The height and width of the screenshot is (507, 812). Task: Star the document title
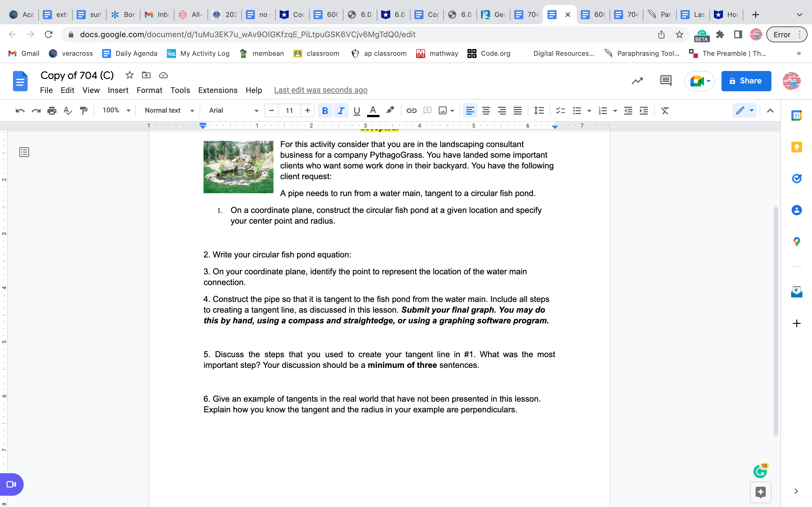(129, 75)
